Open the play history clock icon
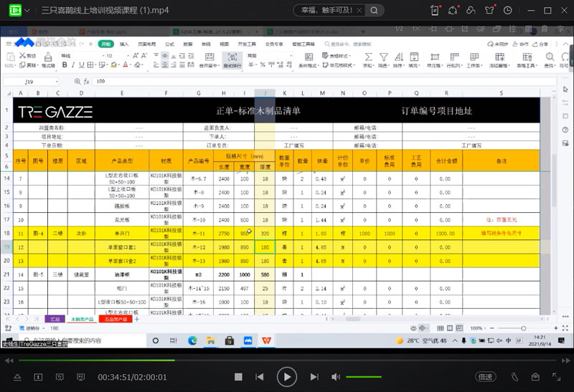This screenshot has width=574, height=392. tap(507, 10)
